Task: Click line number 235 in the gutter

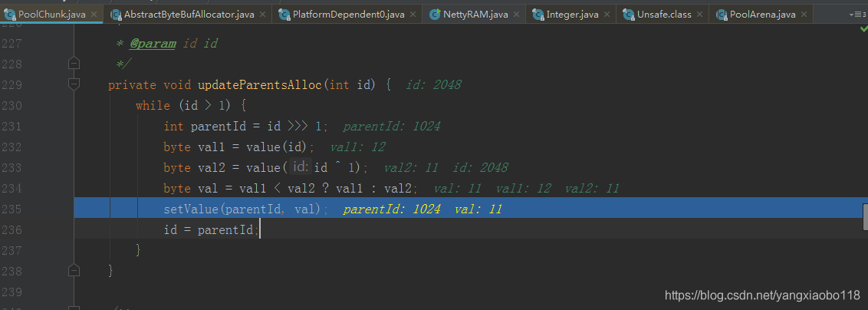Action: (11, 209)
